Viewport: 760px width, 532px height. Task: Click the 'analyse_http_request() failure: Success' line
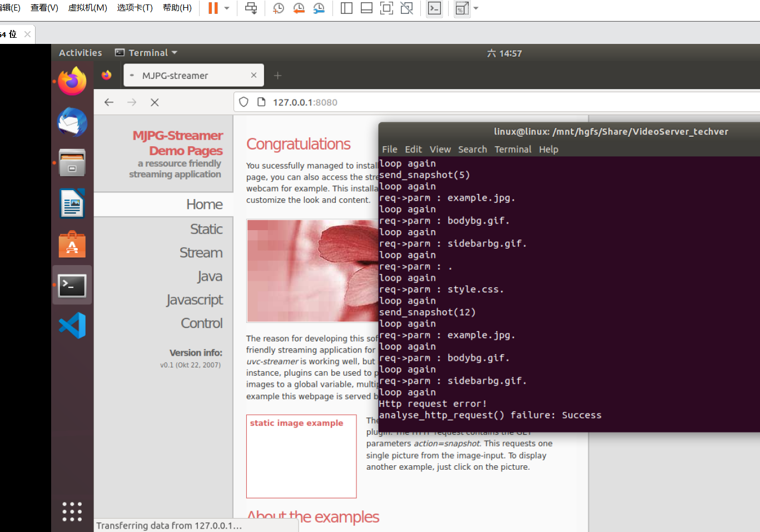tap(490, 415)
